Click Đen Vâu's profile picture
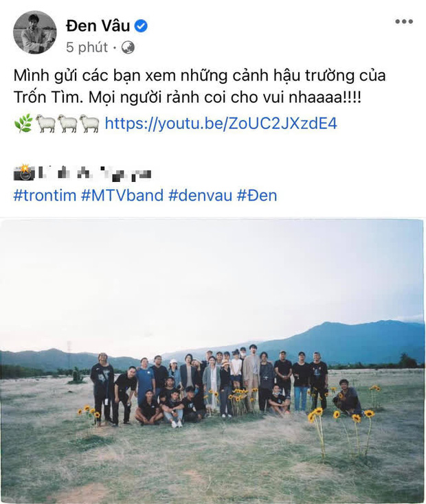This screenshot has height=504, width=426. coord(35,32)
